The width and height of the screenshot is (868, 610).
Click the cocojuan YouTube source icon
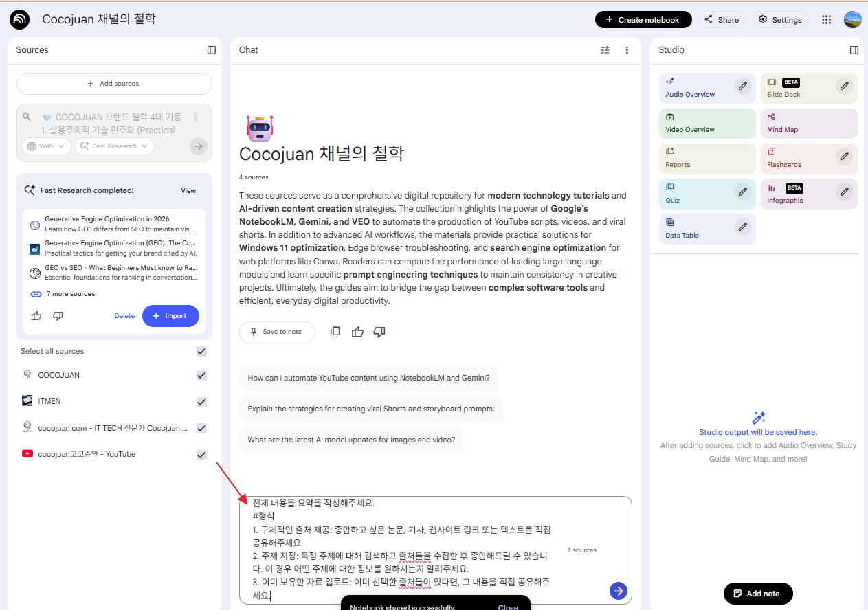pyautogui.click(x=27, y=453)
